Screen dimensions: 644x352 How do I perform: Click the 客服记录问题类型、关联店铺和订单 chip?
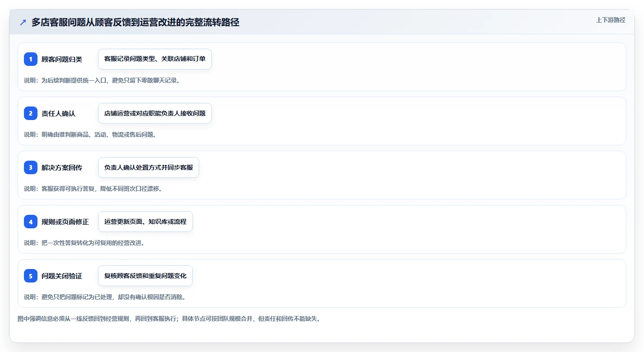click(x=155, y=59)
